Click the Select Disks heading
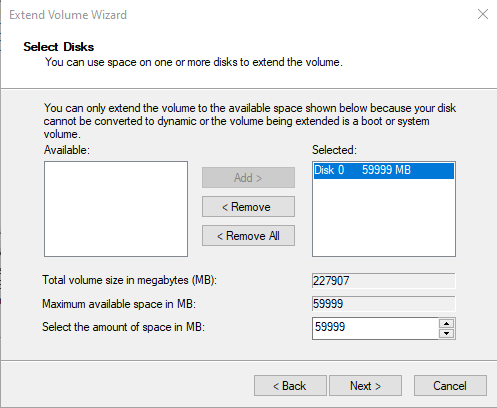 [59, 47]
